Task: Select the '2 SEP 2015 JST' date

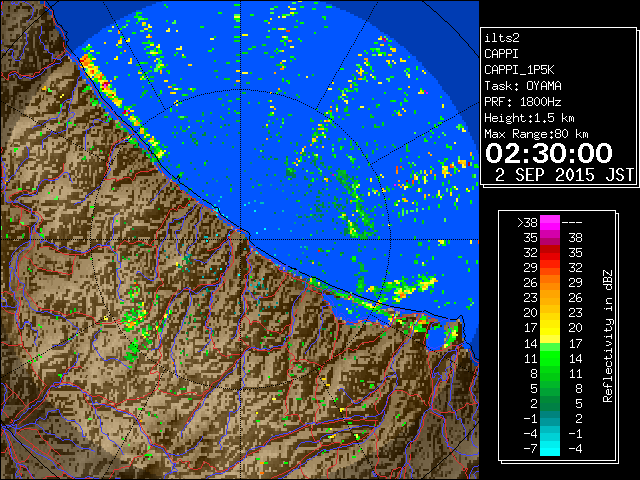Action: click(564, 175)
